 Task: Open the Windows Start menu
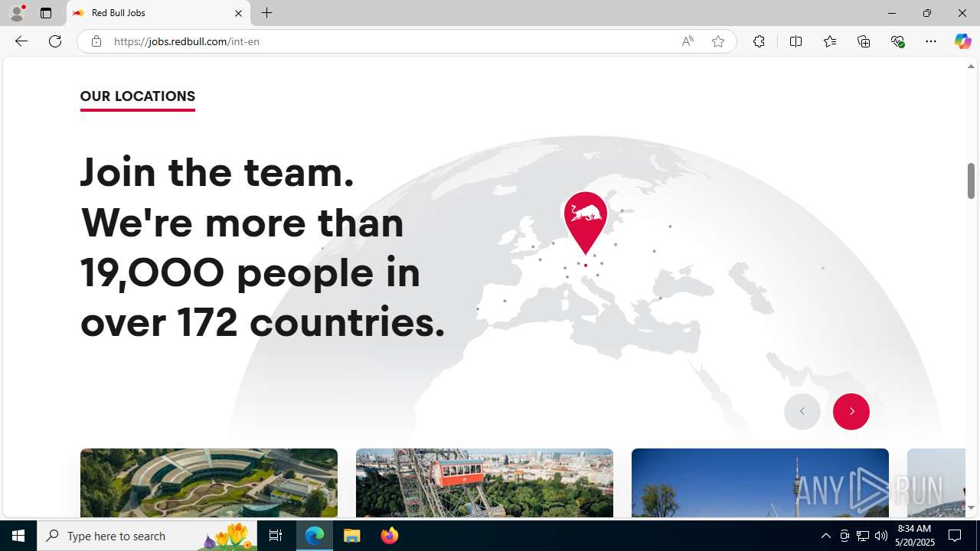(x=18, y=536)
